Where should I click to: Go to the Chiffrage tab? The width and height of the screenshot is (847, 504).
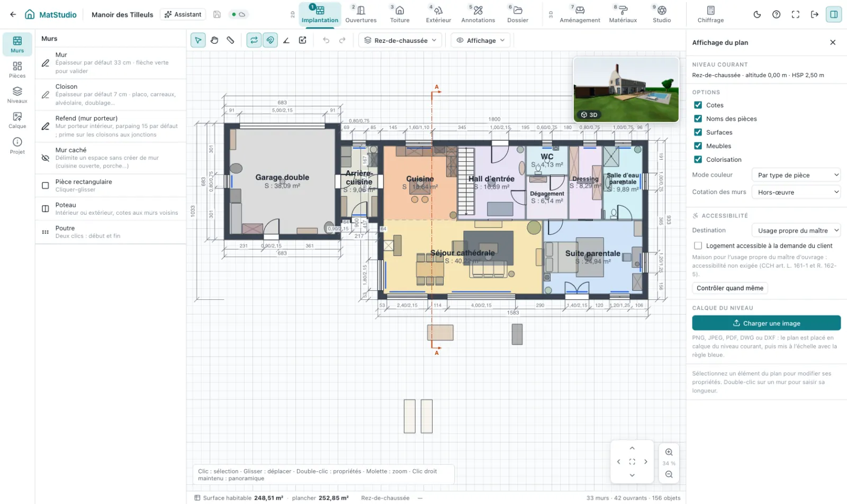click(x=710, y=14)
